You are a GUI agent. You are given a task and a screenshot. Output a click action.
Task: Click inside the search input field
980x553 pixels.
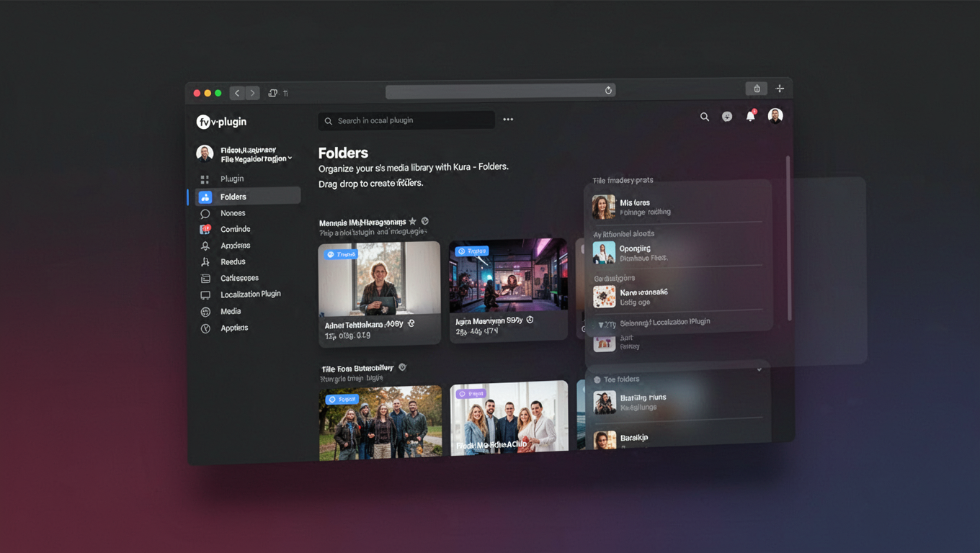tap(406, 120)
